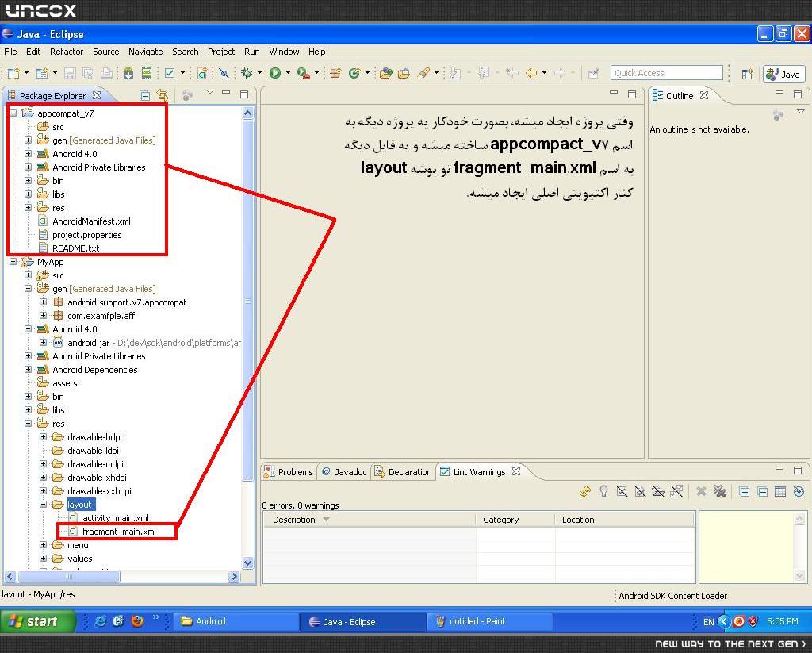Switch to the Declaration tab
The height and width of the screenshot is (653, 812).
click(x=404, y=471)
